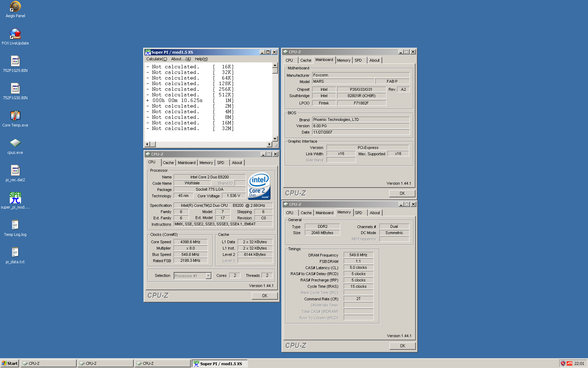Open About tab in Mainboard window
Screen dimensions: 588x368
tap(374, 60)
